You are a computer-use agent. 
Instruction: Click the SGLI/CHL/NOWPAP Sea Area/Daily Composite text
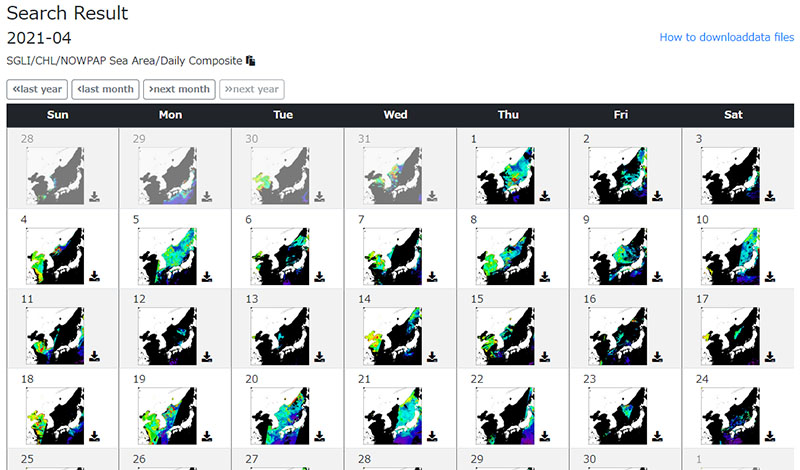[124, 61]
